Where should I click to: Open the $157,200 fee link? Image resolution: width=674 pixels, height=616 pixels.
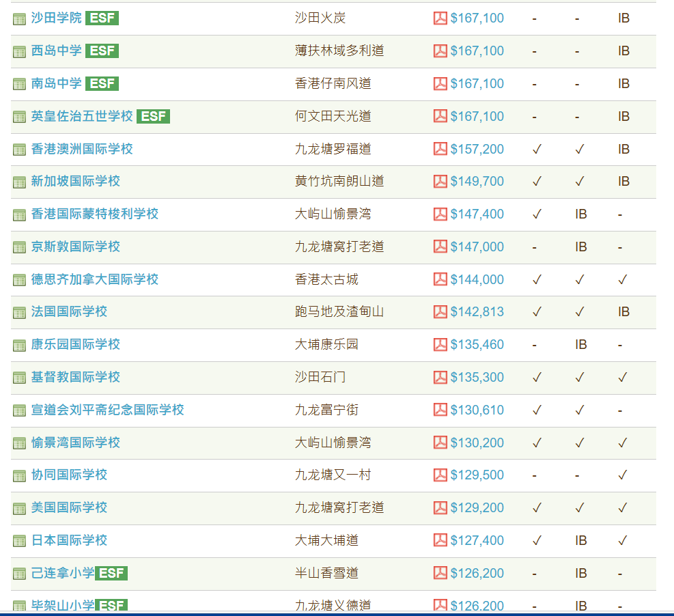477,149
